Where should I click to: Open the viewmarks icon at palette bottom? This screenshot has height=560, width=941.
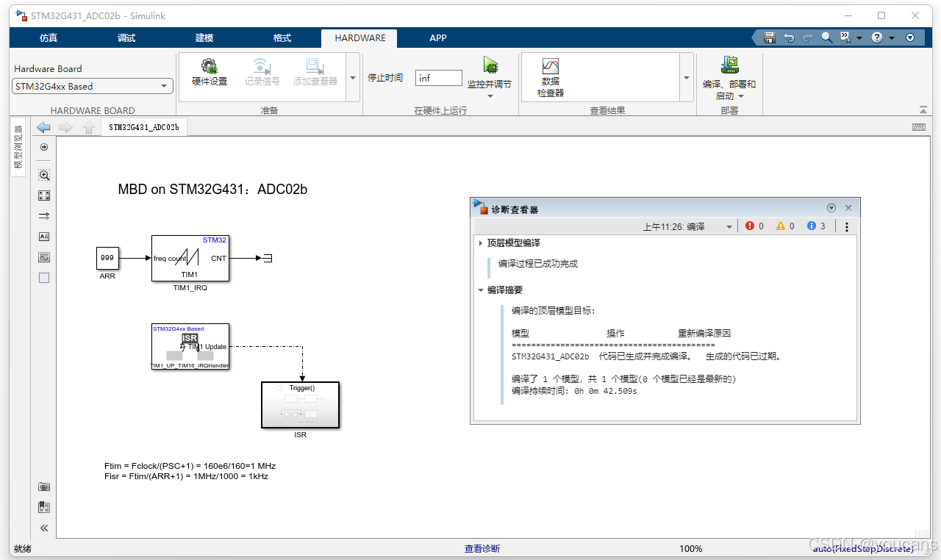pyautogui.click(x=44, y=507)
